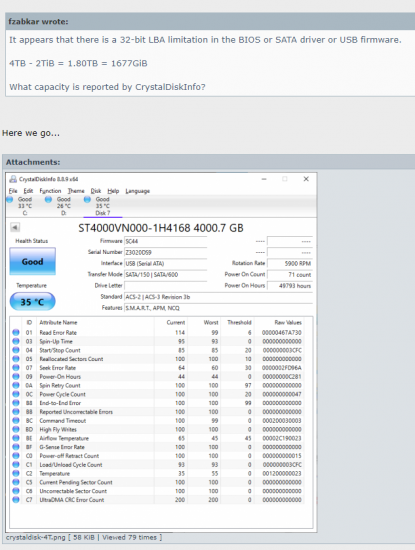Click status icon for Current Pending Sector Count
The height and width of the screenshot is (550, 415).
point(16,482)
